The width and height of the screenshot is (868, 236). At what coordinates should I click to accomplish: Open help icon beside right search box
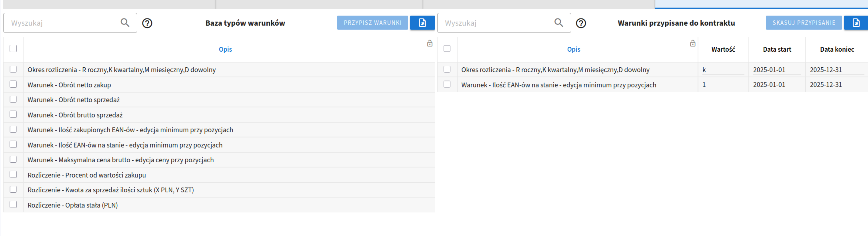[x=581, y=23]
